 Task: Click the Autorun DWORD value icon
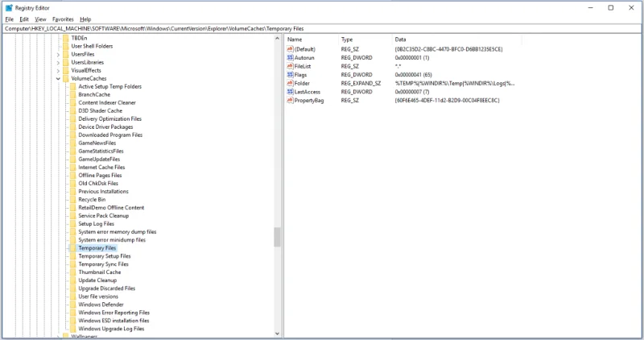click(x=290, y=57)
